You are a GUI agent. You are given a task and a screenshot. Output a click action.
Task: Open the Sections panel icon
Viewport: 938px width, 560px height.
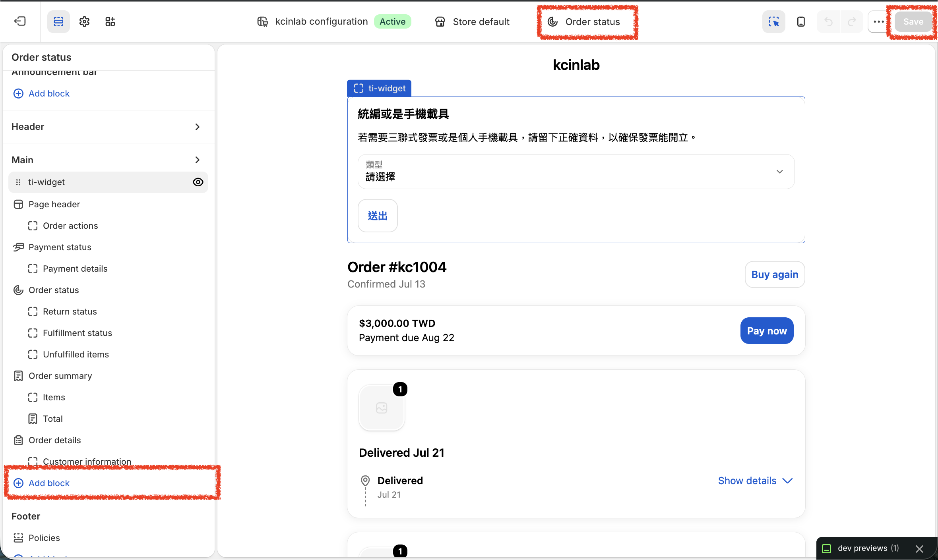click(x=58, y=21)
